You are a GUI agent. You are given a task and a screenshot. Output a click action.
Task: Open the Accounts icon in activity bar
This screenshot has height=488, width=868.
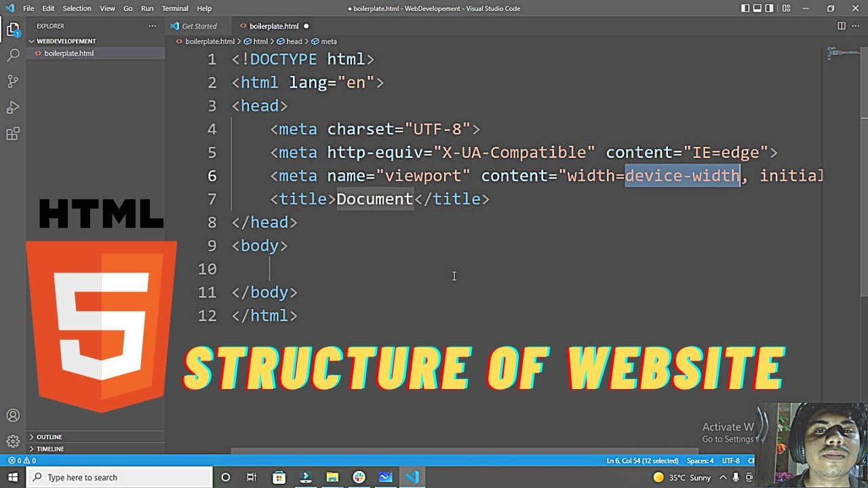pos(13,415)
